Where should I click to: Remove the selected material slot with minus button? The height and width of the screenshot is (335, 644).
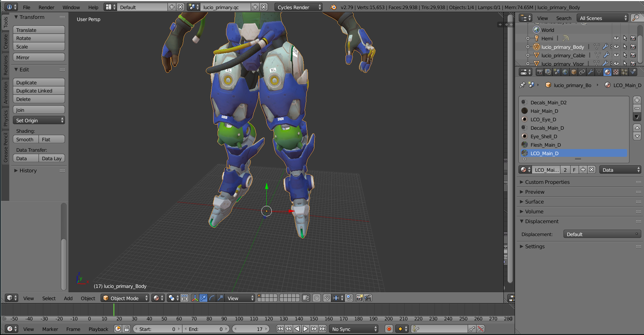coord(637,108)
